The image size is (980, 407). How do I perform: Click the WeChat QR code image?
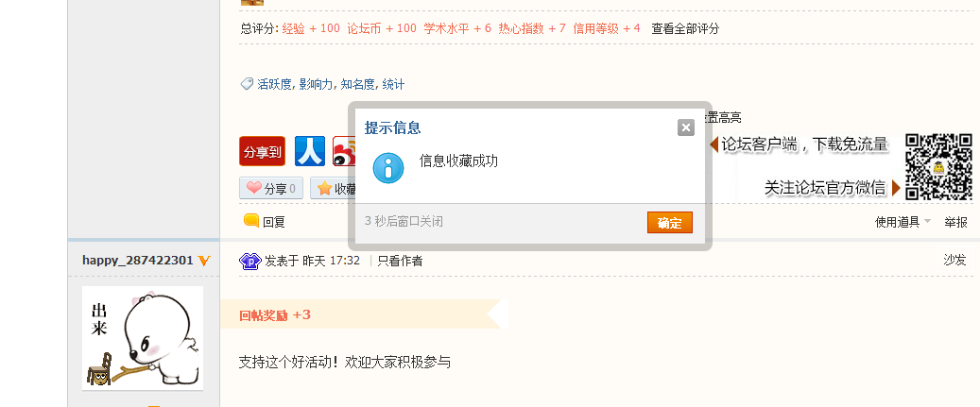(x=938, y=167)
